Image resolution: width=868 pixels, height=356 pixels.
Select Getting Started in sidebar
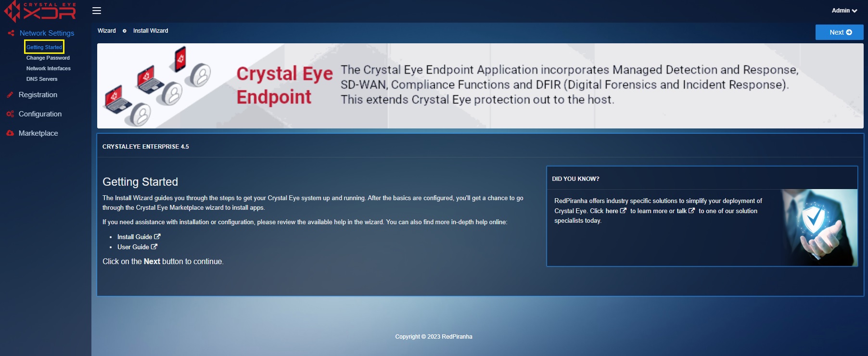point(44,47)
